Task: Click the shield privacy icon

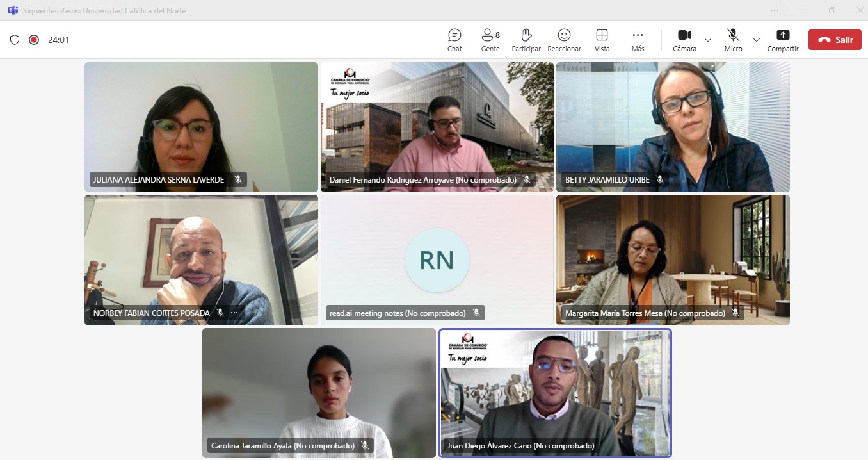Action: (15, 40)
